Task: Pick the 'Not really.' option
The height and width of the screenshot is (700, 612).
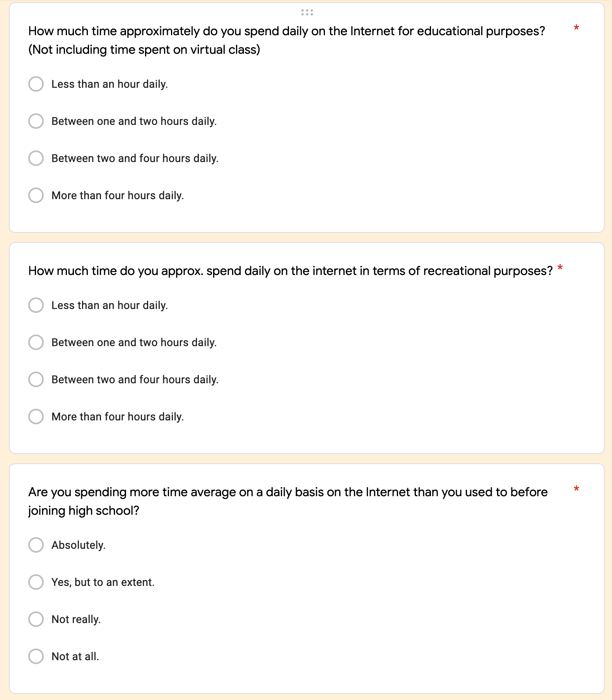Action: coord(36,619)
